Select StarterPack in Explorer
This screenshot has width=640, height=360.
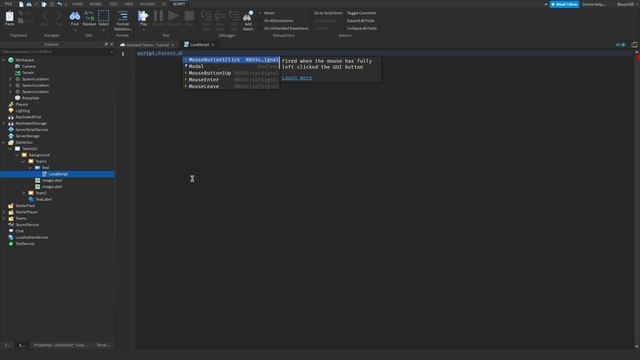point(25,206)
